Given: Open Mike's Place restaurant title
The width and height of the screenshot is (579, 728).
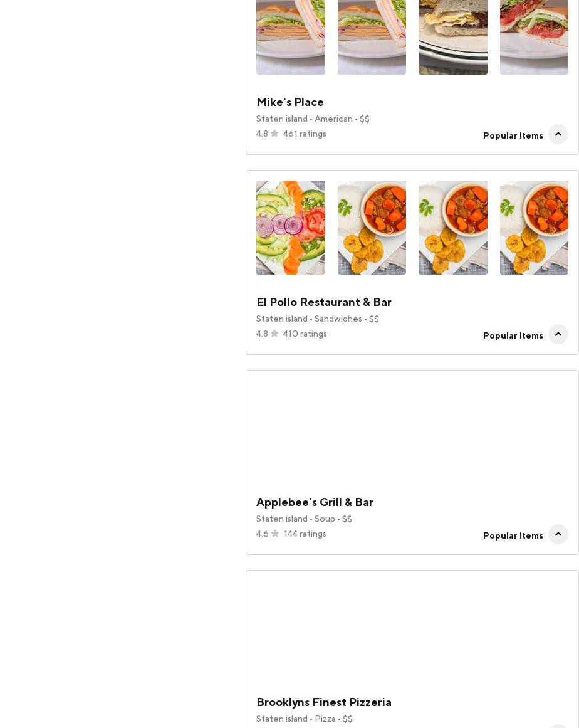Looking at the screenshot, I should pyautogui.click(x=290, y=102).
